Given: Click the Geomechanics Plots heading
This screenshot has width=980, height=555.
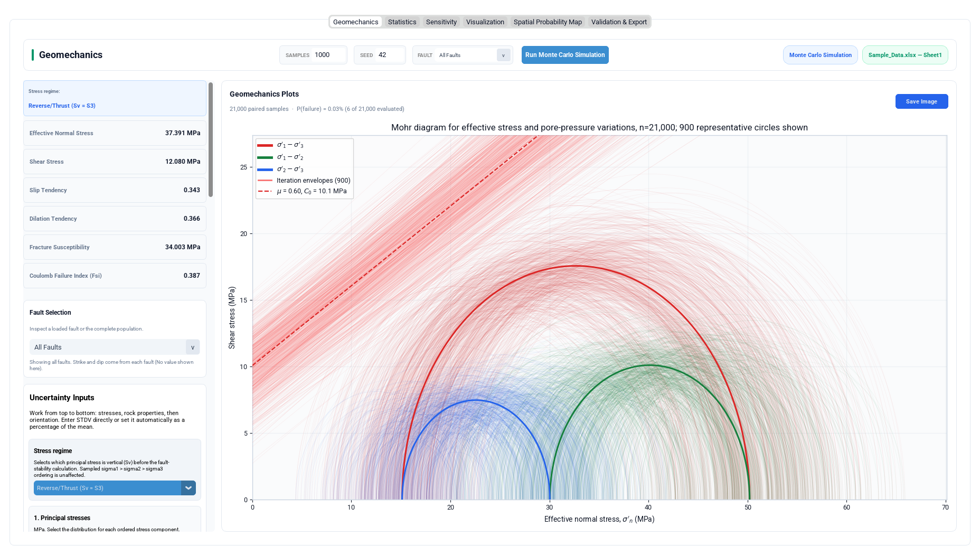Looking at the screenshot, I should (264, 94).
